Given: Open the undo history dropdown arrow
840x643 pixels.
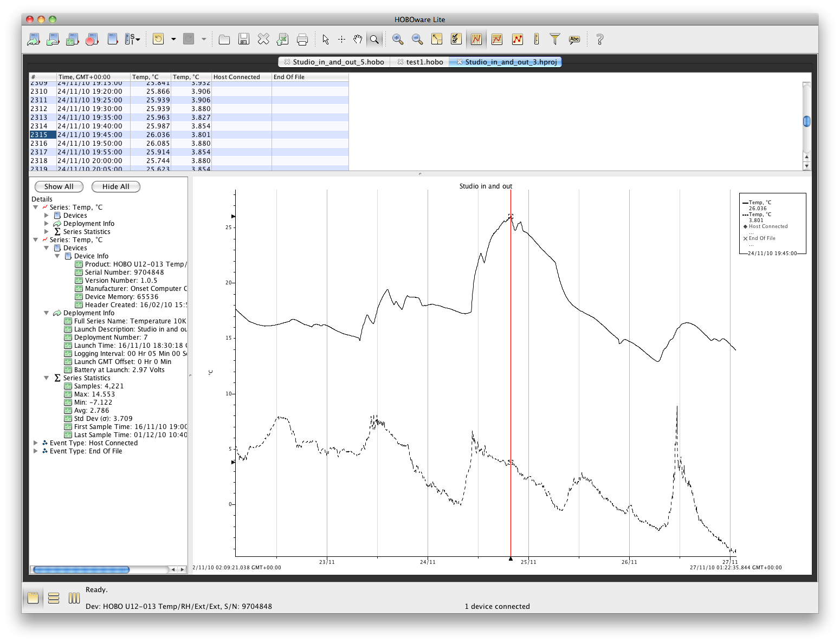Looking at the screenshot, I should (x=173, y=39).
